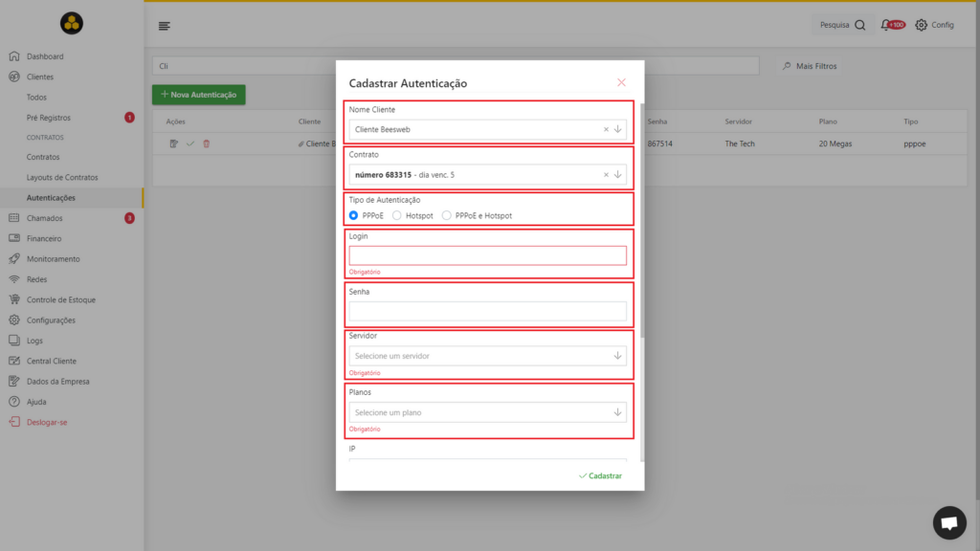Click the Cadastrar button

pyautogui.click(x=600, y=476)
